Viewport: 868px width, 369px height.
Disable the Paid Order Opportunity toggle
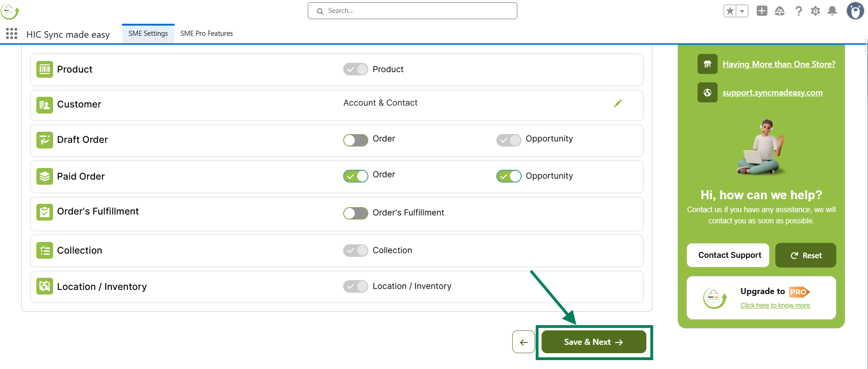509,176
